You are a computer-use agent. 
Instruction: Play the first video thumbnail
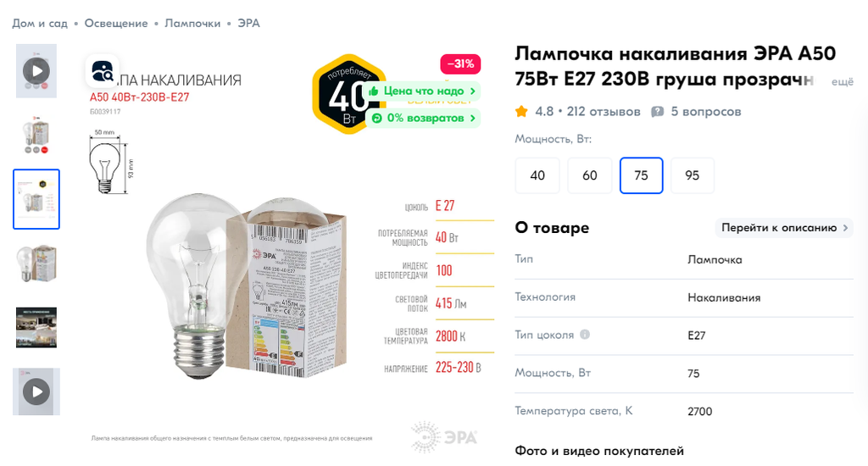[36, 71]
